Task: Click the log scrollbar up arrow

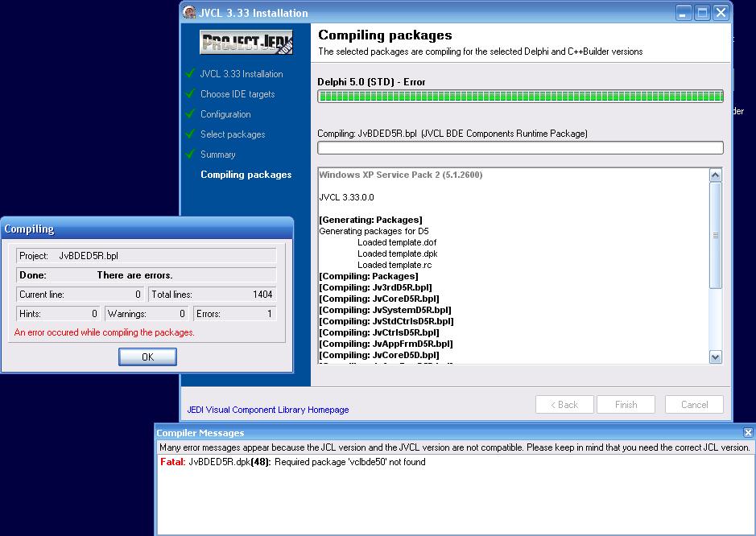Action: point(716,175)
